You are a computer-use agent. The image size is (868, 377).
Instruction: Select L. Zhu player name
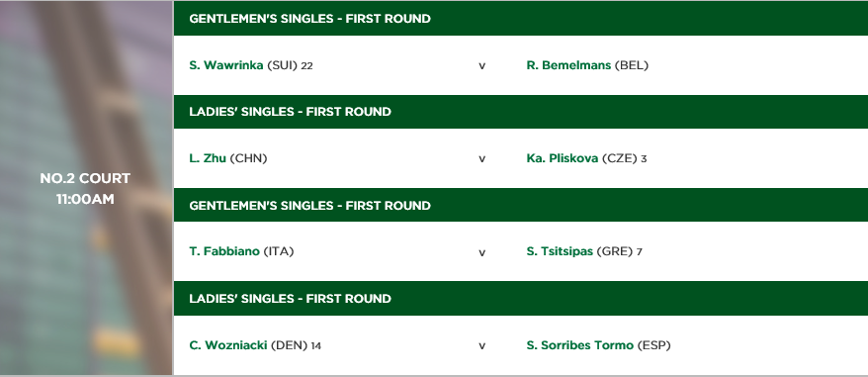point(208,158)
